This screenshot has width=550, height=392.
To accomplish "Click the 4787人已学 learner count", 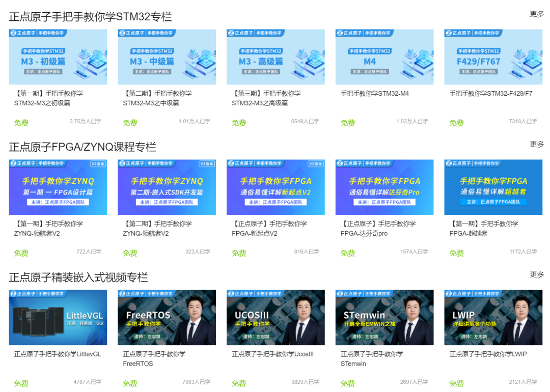I will pos(88,382).
